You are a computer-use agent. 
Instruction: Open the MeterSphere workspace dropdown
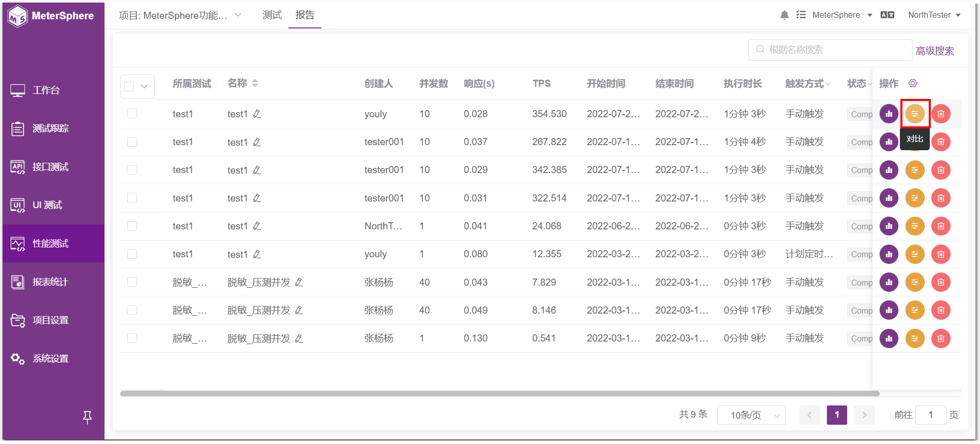843,15
